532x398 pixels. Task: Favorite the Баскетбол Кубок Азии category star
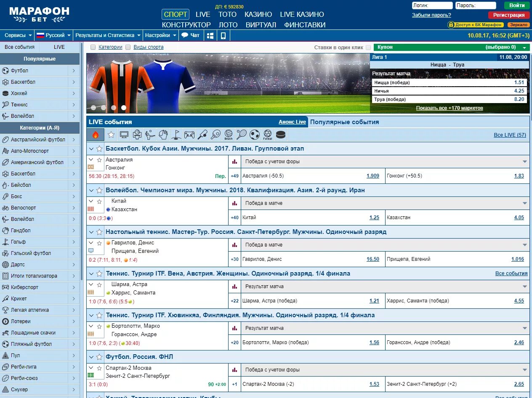(99, 149)
